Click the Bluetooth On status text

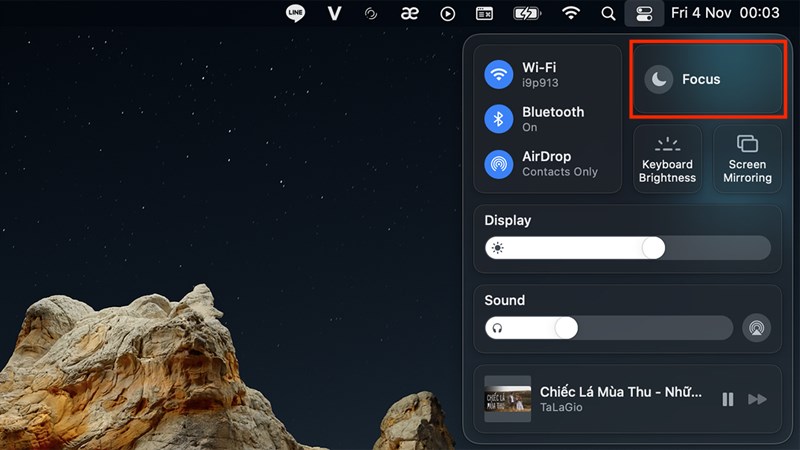click(x=530, y=128)
